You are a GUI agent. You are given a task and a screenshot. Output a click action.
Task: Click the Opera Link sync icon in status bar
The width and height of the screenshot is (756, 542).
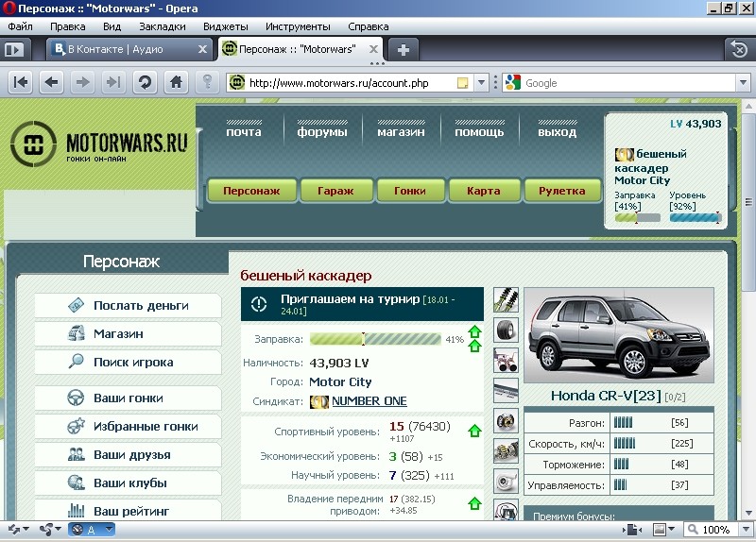[x=14, y=530]
